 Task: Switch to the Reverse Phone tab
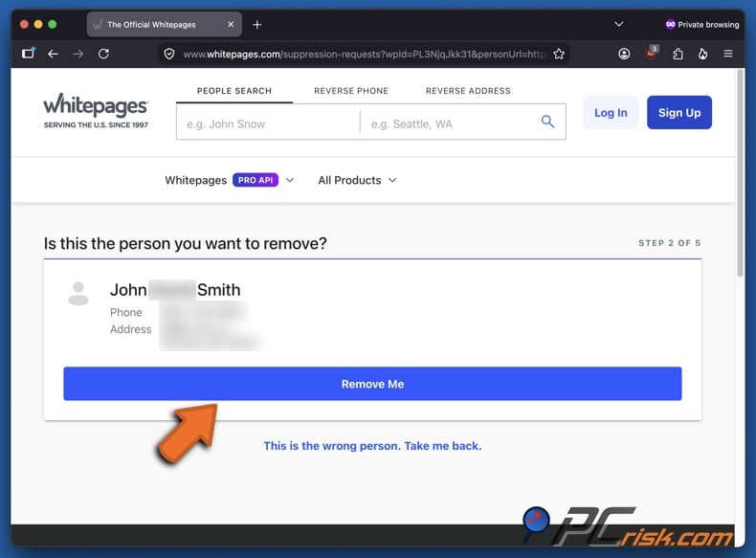click(351, 91)
